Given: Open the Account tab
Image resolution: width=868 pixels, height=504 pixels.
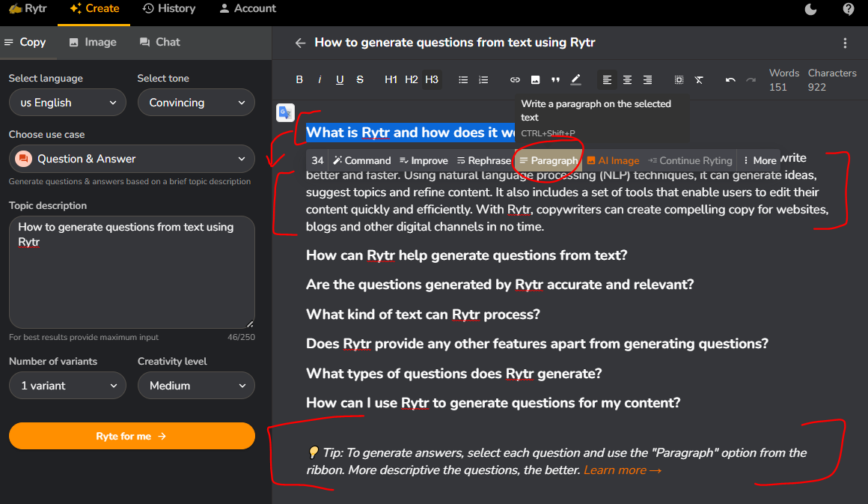Looking at the screenshot, I should pos(248,9).
